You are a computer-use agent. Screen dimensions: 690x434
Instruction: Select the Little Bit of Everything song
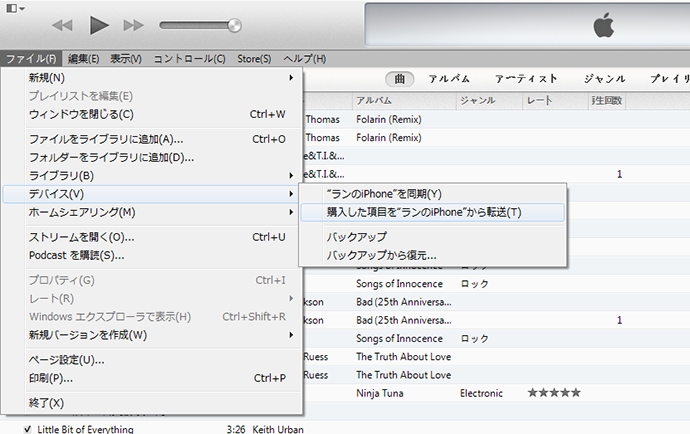coord(85,429)
